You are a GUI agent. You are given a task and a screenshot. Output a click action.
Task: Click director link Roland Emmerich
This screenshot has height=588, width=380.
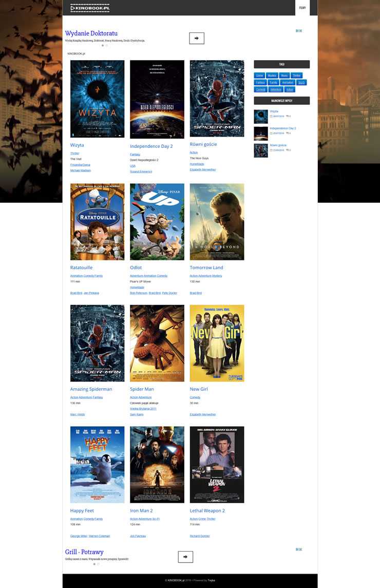[x=141, y=172]
